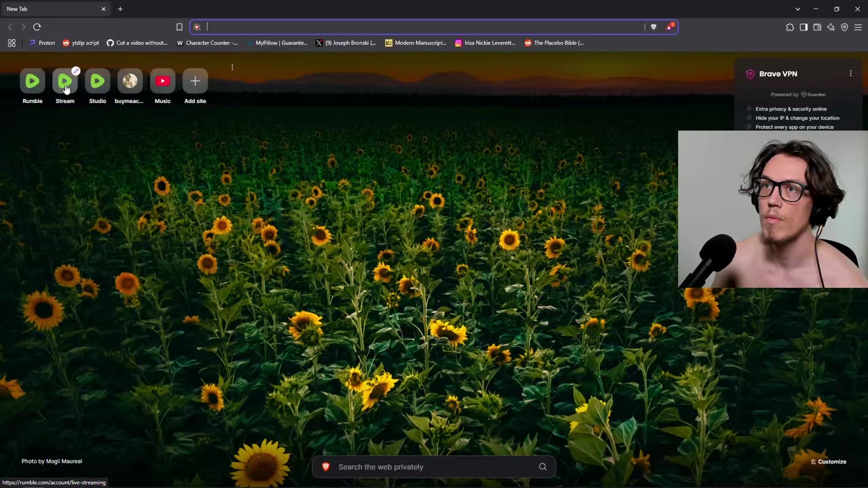Open a new tab with plus button
The image size is (868, 488).
pos(120,9)
